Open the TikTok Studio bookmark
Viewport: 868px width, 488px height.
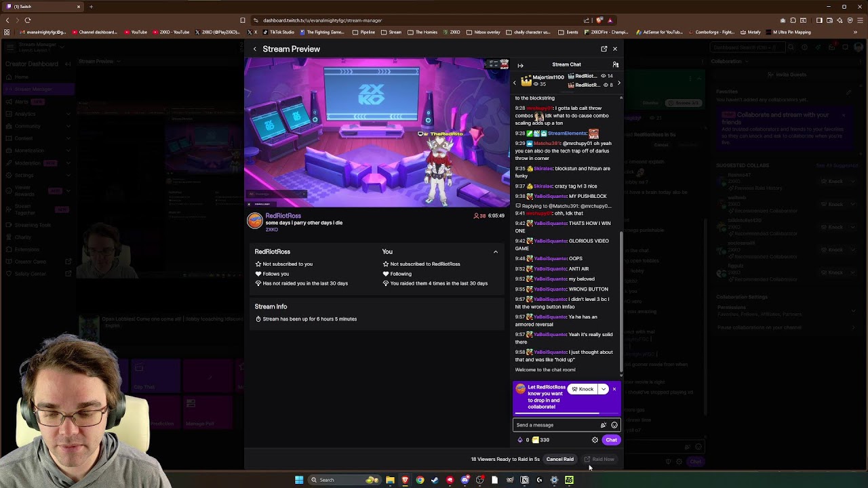point(279,32)
